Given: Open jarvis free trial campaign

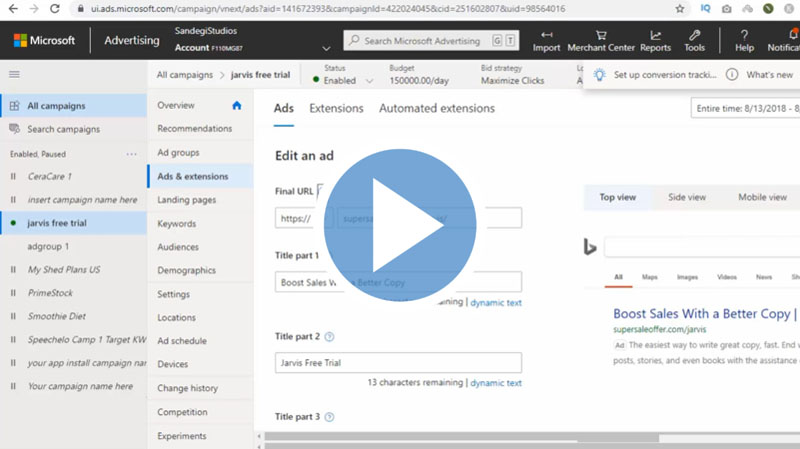Looking at the screenshot, I should [73, 223].
